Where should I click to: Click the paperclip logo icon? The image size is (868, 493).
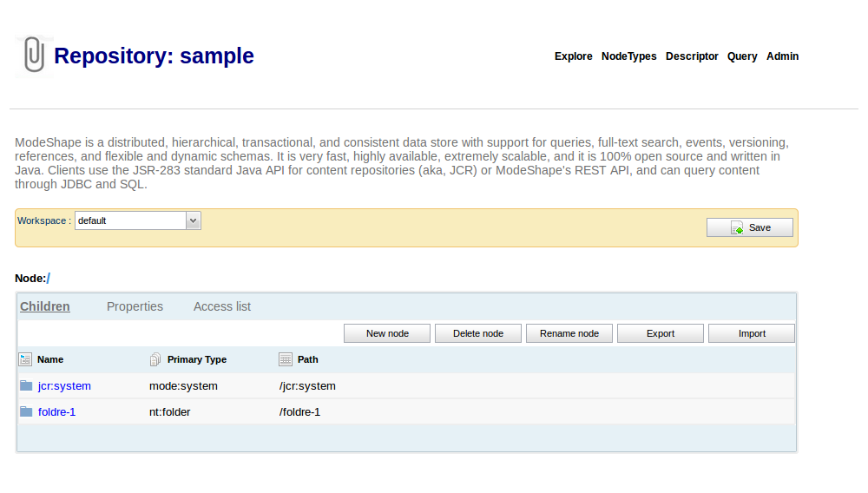pos(35,56)
